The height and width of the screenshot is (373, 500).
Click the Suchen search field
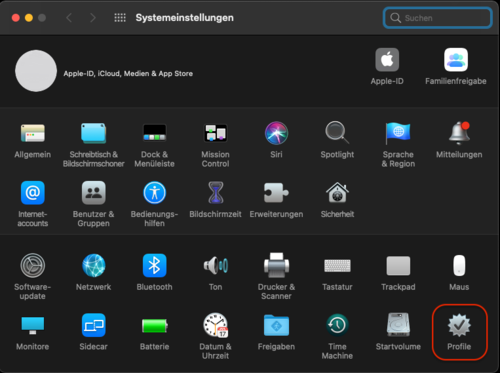(438, 18)
